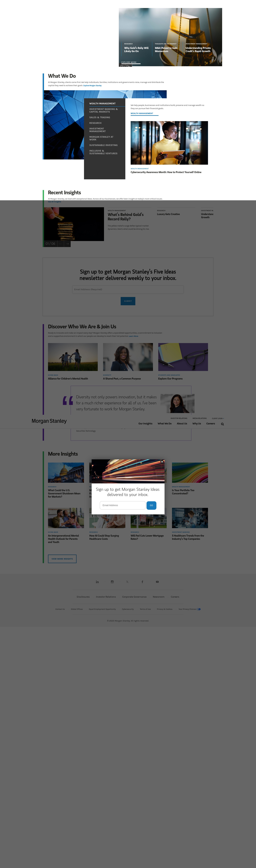Open How AI Could Stop Surging Healthcare Costs
Image resolution: width=256 pixels, height=868 pixels.
[104, 537]
